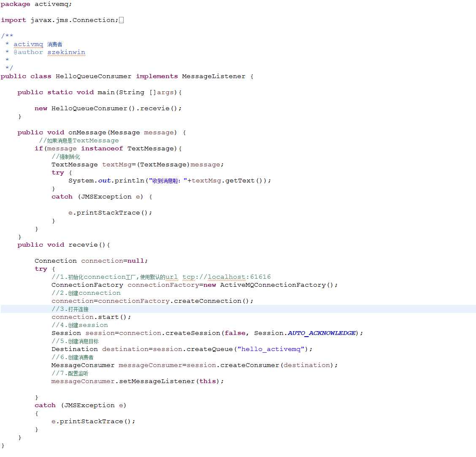Click 'AUTO_ACKNOWLEDGE' constant
The image size is (476, 457).
coord(322,333)
